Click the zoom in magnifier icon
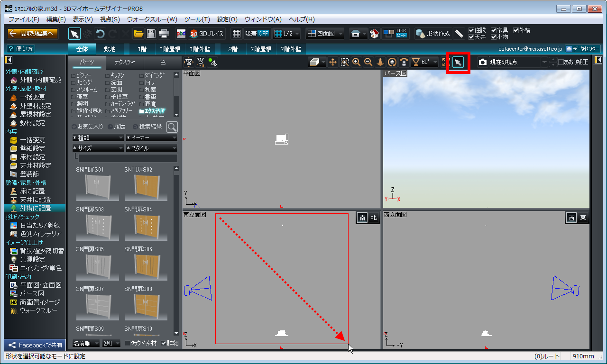 (356, 62)
